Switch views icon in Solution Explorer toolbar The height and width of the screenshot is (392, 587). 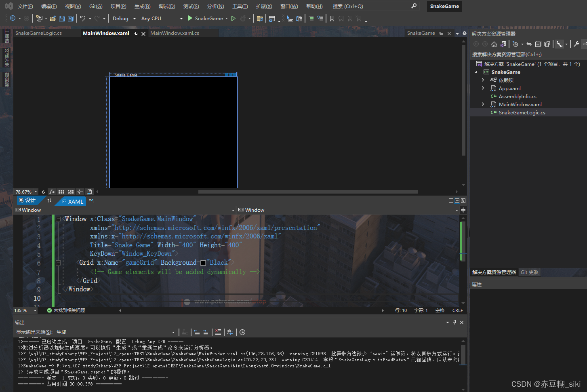(503, 44)
